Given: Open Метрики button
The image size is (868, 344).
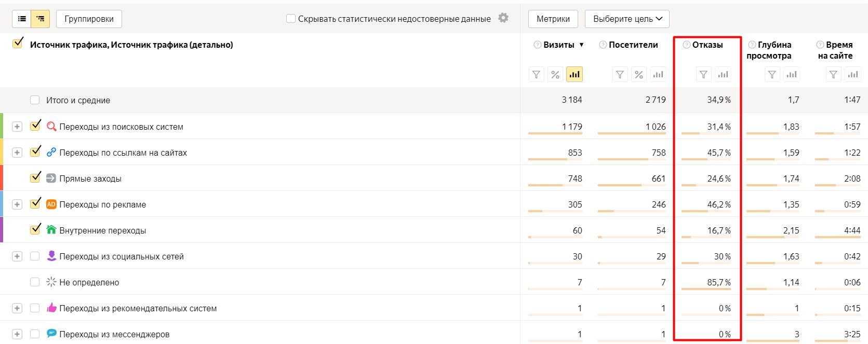Looking at the screenshot, I should [x=553, y=19].
